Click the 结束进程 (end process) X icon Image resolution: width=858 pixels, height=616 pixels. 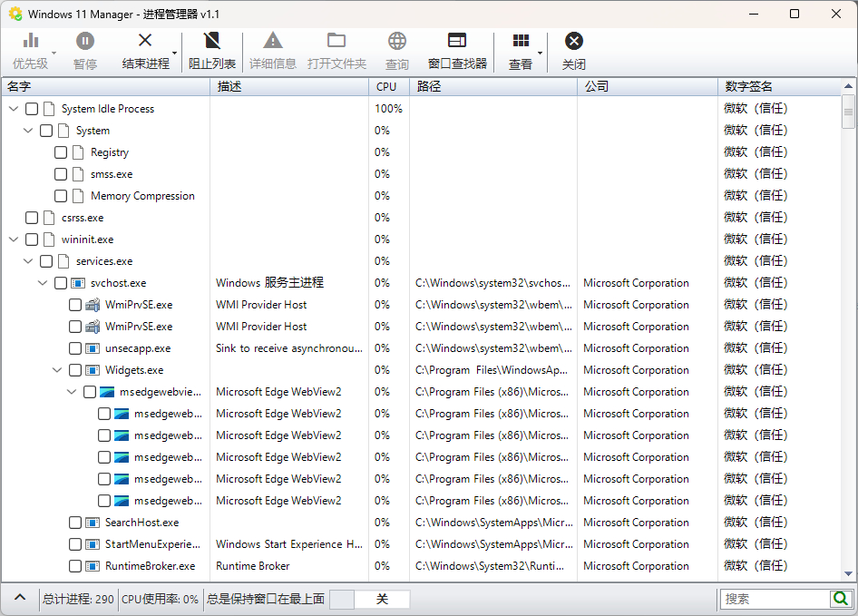(x=145, y=41)
